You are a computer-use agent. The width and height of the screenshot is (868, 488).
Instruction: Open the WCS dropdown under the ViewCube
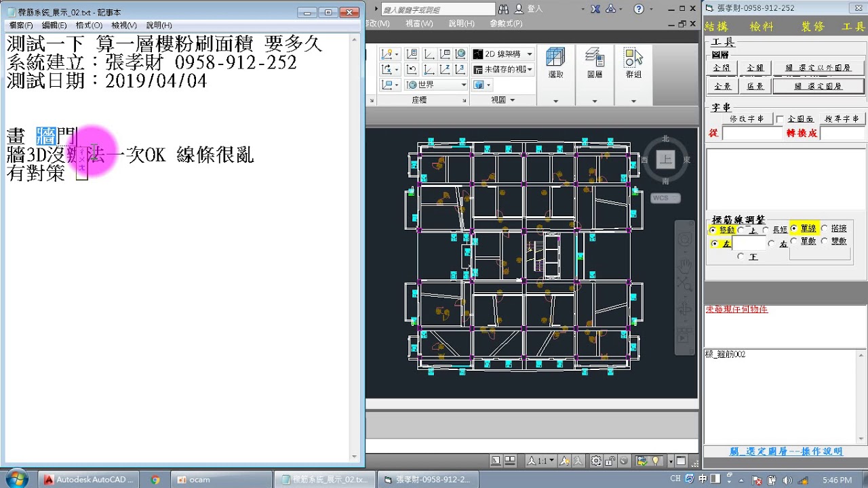coord(664,198)
